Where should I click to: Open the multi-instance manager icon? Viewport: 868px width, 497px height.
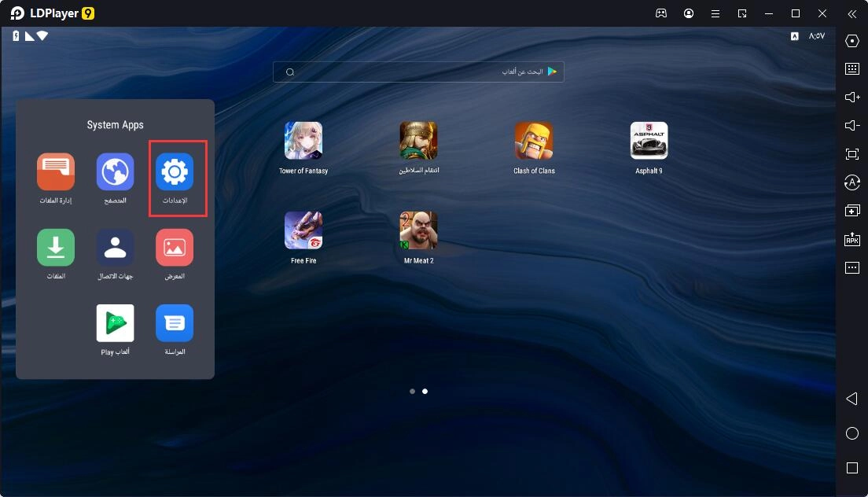tap(852, 210)
